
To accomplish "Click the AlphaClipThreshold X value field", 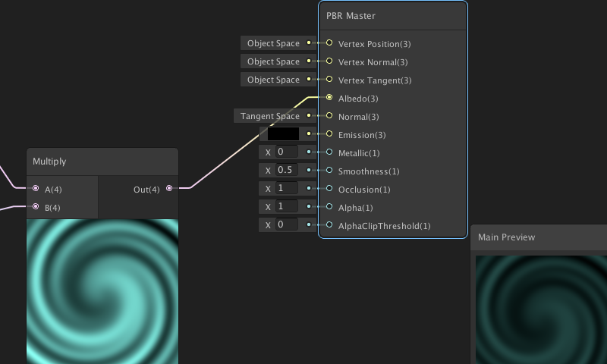I will pos(287,224).
